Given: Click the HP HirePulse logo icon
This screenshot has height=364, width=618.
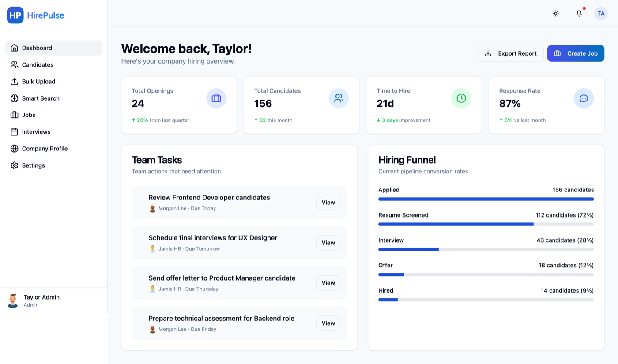Looking at the screenshot, I should coord(15,15).
